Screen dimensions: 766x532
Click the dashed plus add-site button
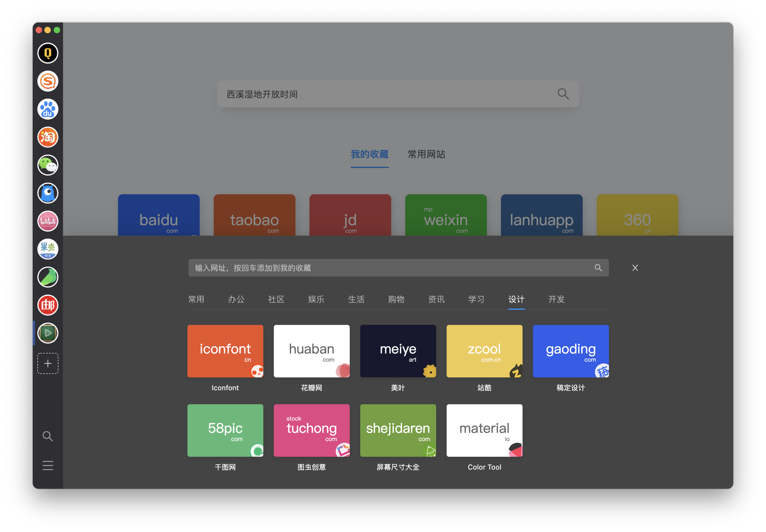pos(48,363)
